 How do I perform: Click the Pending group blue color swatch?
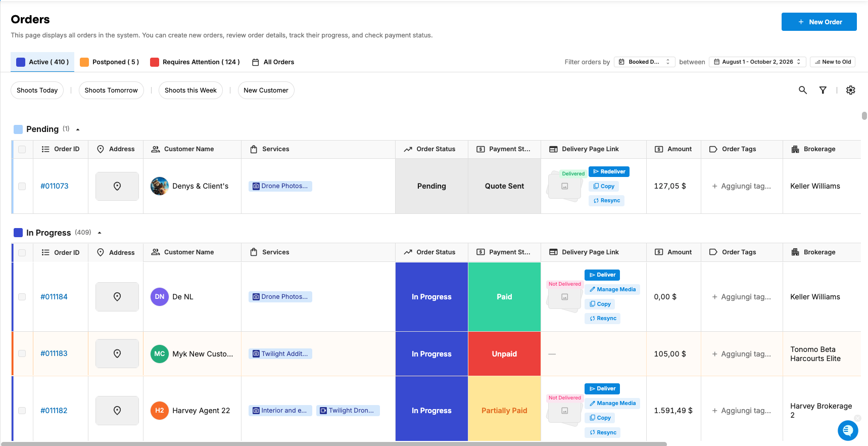(18, 129)
